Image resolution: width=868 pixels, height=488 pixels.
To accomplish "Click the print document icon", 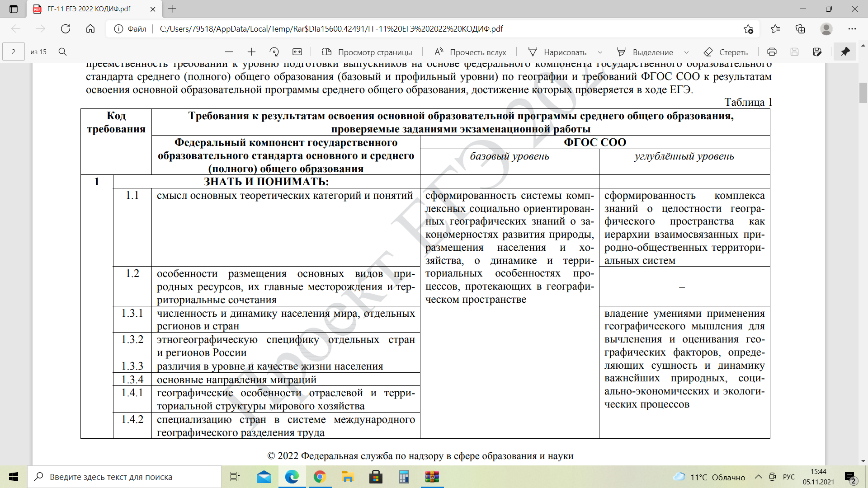I will [772, 52].
